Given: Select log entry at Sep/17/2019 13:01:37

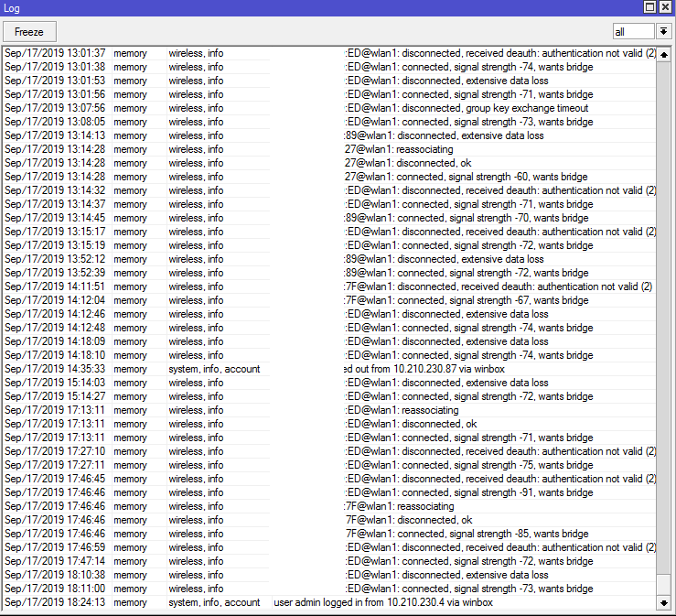Looking at the screenshot, I should pyautogui.click(x=330, y=53).
